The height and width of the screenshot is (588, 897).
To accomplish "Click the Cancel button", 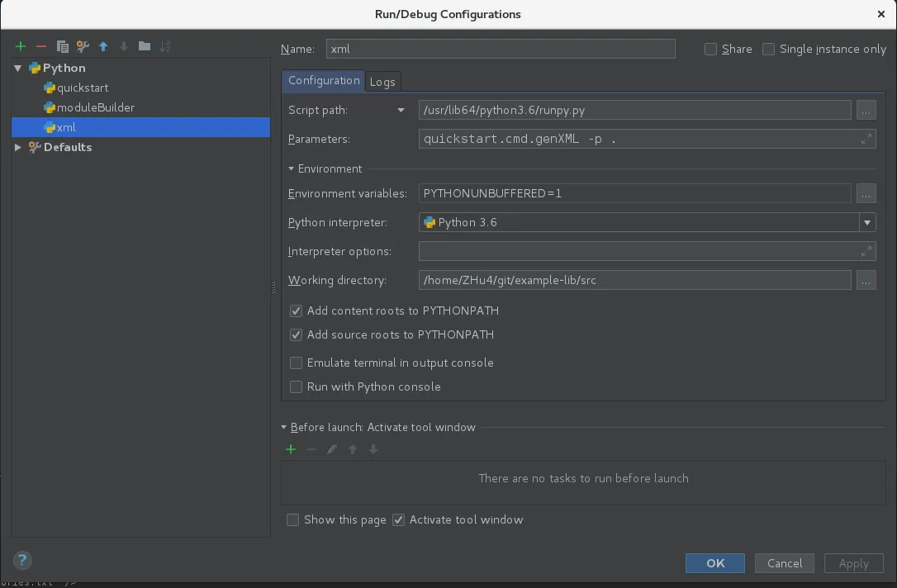I will coord(784,563).
